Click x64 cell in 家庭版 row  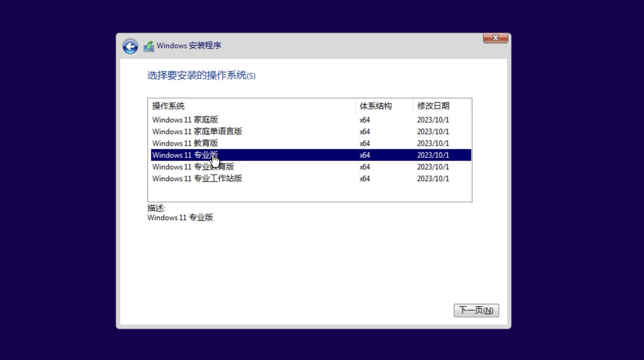click(x=365, y=120)
